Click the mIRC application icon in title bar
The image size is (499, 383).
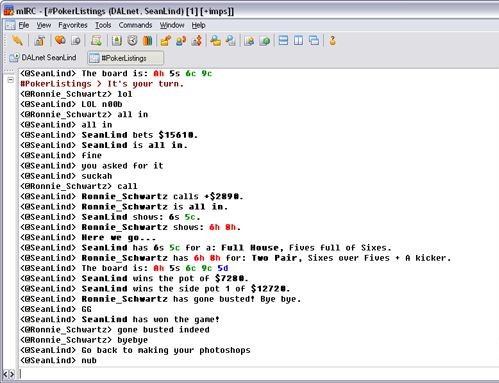[x=9, y=11]
